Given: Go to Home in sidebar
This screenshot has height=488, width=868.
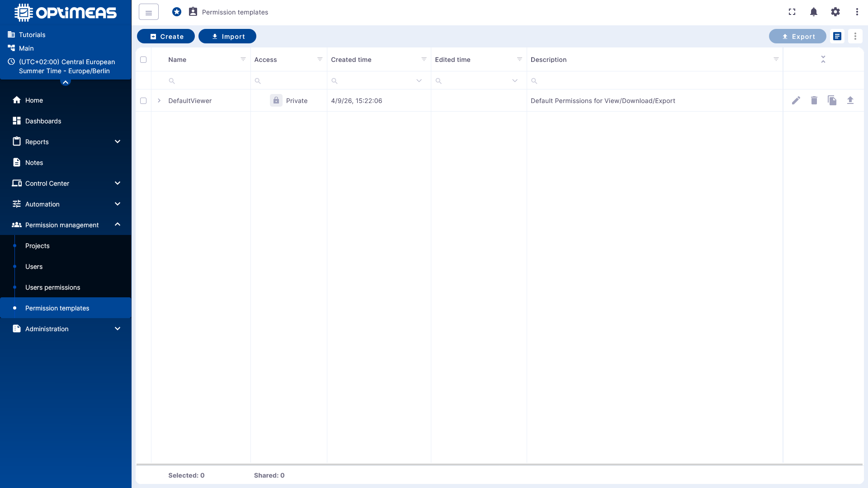Looking at the screenshot, I should [66, 100].
